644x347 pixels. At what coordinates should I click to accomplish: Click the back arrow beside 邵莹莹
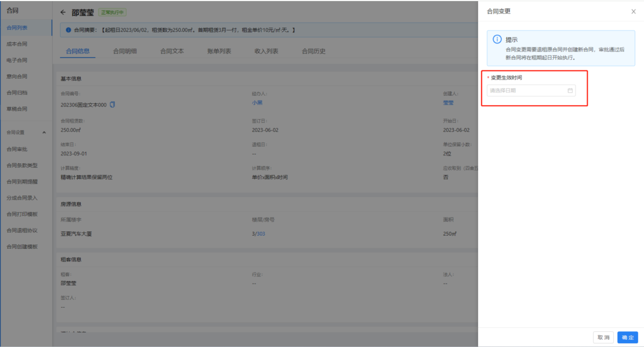point(63,13)
